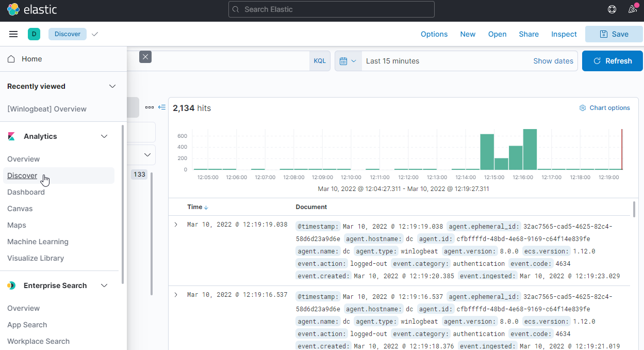Clear the query with the X button
The image size is (644, 350).
pos(145,57)
